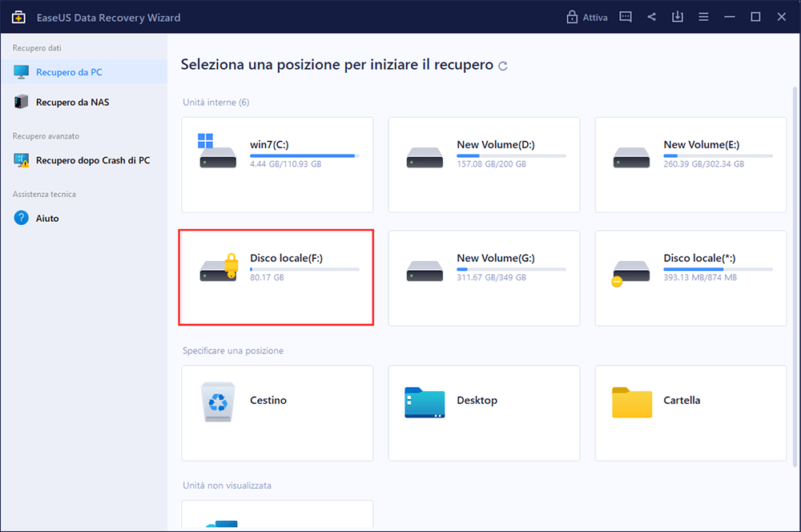Image resolution: width=801 pixels, height=532 pixels.
Task: Click the New Volume(D:) drive icon
Action: click(x=425, y=157)
